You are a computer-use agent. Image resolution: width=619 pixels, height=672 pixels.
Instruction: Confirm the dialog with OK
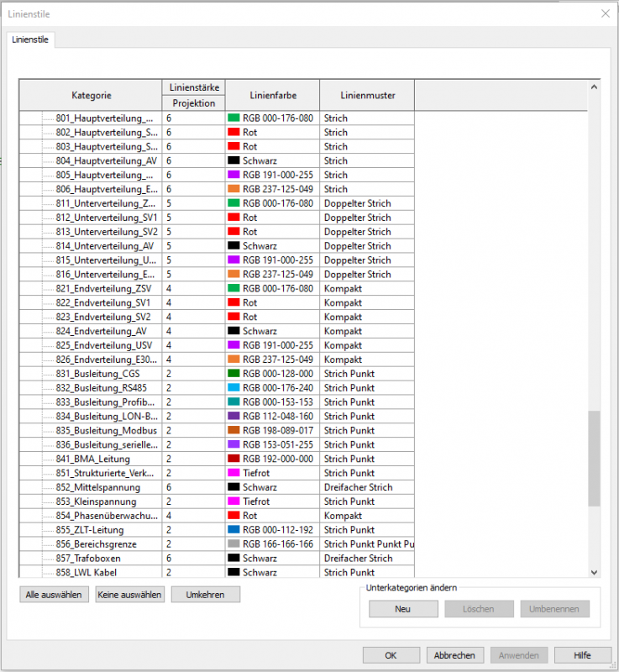pyautogui.click(x=391, y=655)
